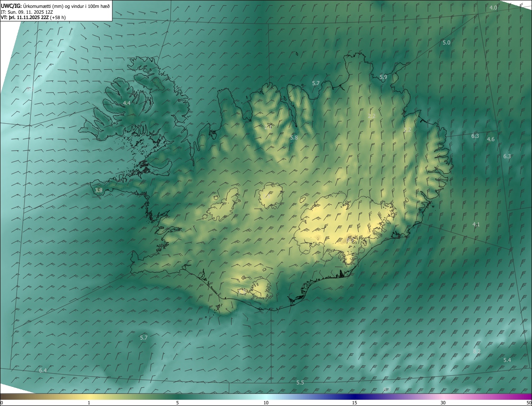
Task: Click the '4.6' value label
Action: coord(490,139)
